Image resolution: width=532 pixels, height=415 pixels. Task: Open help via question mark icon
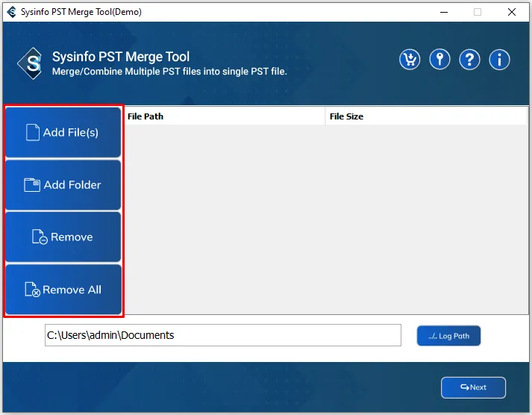[469, 60]
